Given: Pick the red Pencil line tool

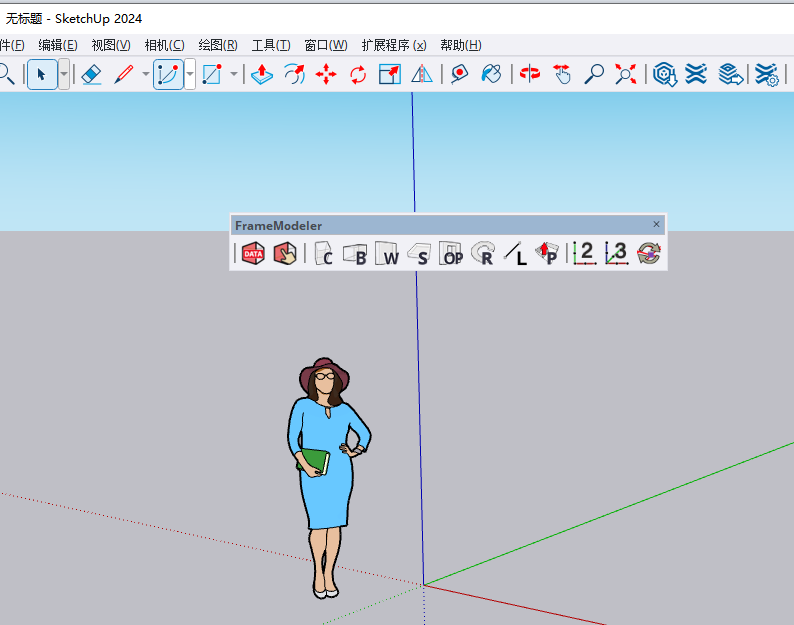Looking at the screenshot, I should (x=124, y=74).
